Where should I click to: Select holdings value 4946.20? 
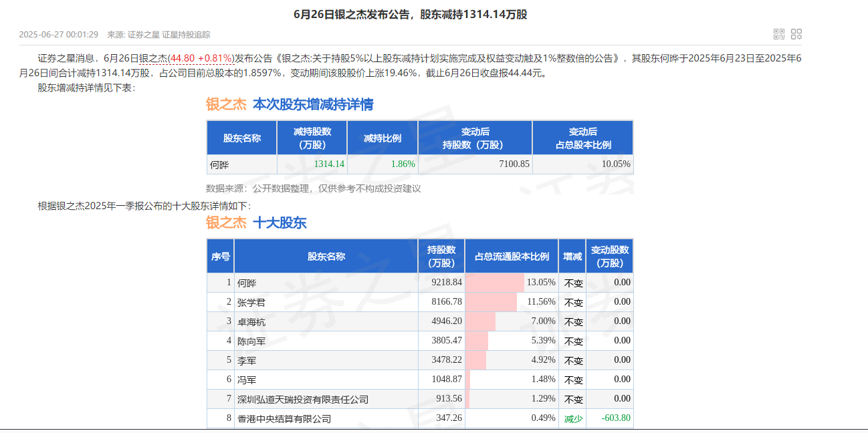(x=447, y=321)
